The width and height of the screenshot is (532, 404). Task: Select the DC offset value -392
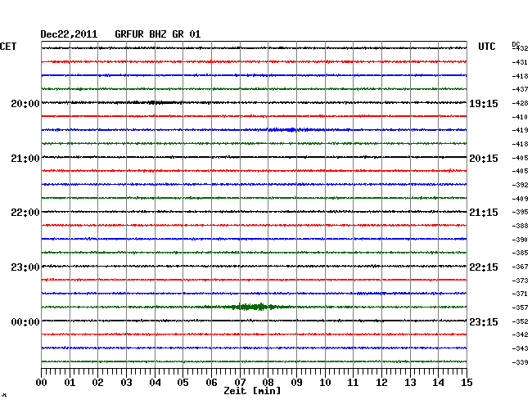tap(520, 185)
